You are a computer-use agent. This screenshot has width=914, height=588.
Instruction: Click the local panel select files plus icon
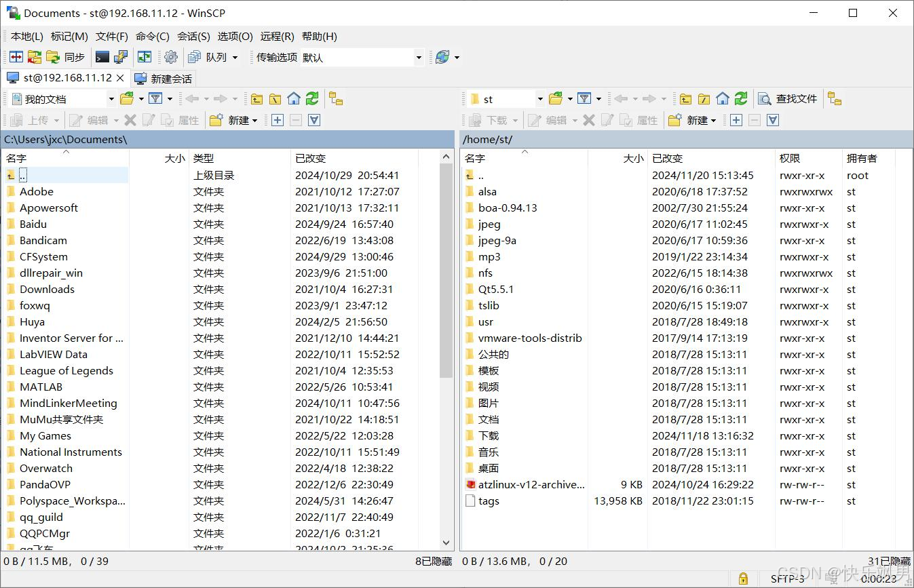click(x=278, y=120)
